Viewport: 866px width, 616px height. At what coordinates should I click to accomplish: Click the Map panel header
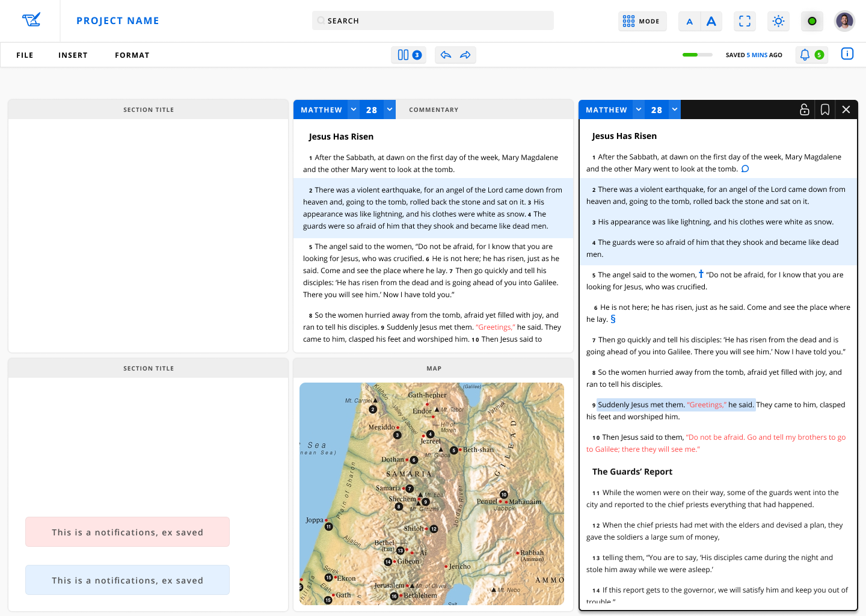pos(433,368)
